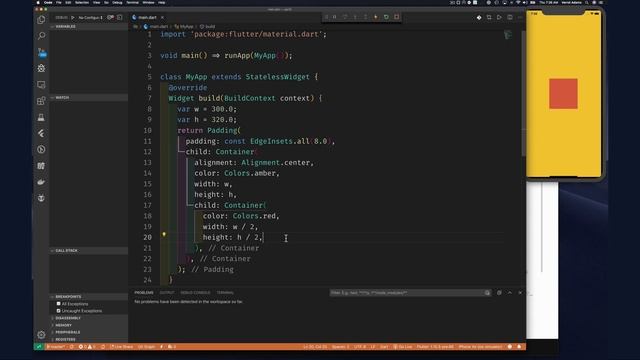Open the Debug Console icon in the debug header
Screen dimensions: 640x360
pyautogui.click(x=120, y=18)
